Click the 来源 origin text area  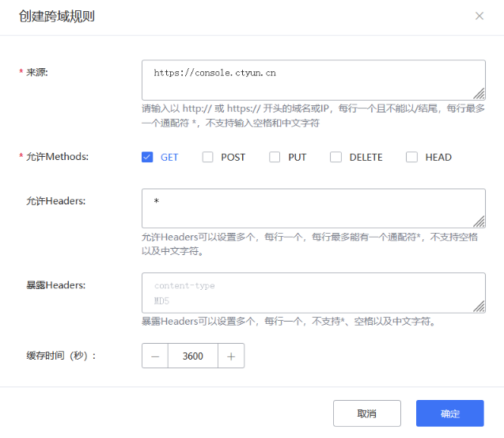(x=313, y=80)
